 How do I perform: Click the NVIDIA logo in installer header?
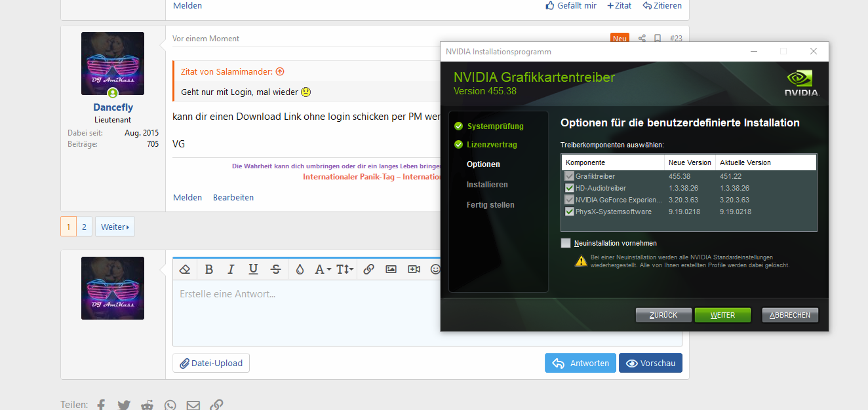pyautogui.click(x=802, y=83)
